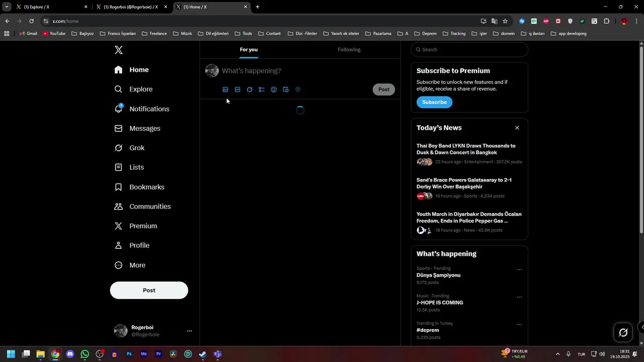The image size is (644, 362).
Task: Open Profile from the sidebar
Action: coord(132,245)
